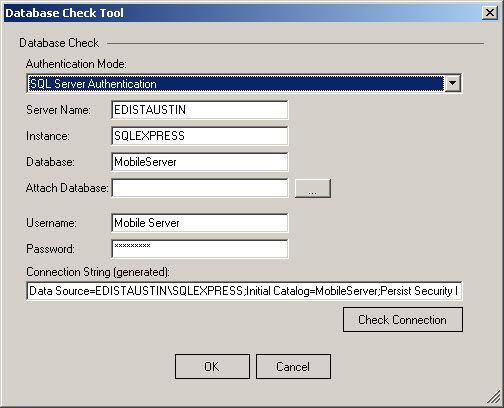The height and width of the screenshot is (408, 504).
Task: Click the Authentication Mode label
Action: point(76,64)
